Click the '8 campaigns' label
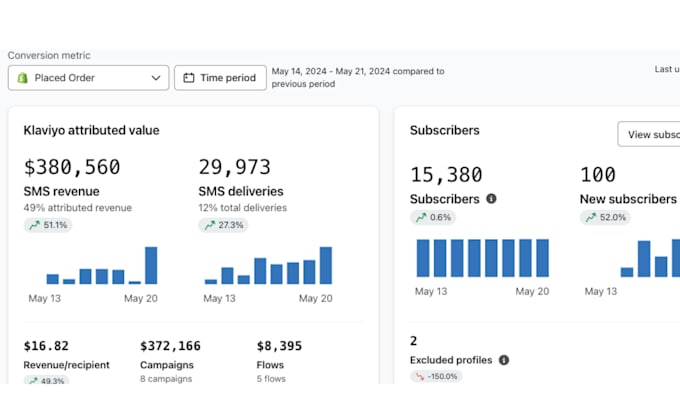 (x=166, y=379)
